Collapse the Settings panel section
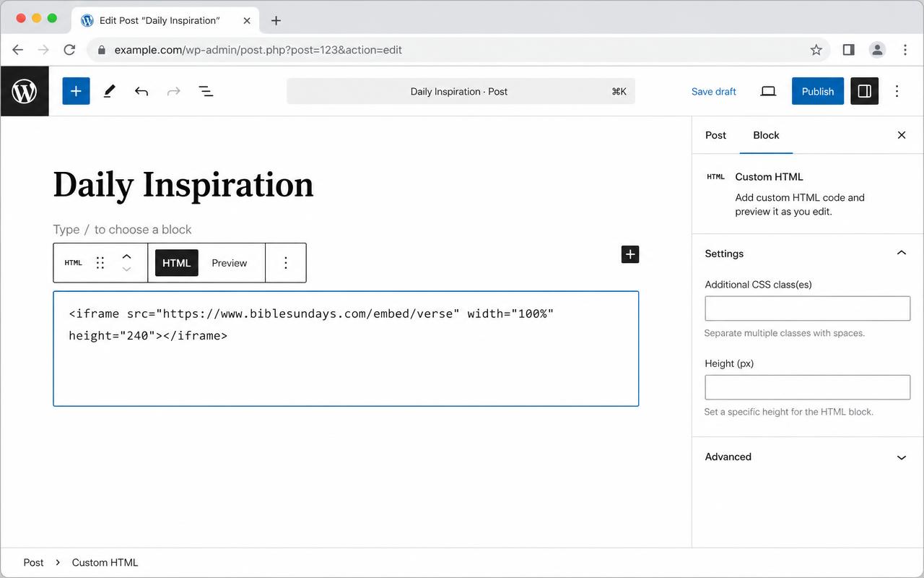Screen dimensions: 924x578 coord(808,254)
